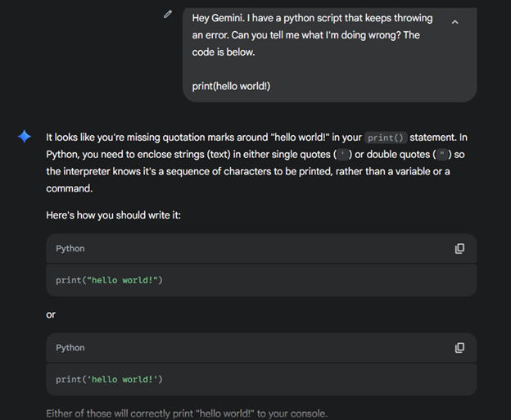This screenshot has width=511, height=420.
Task: Click the "code is below." line in the prompt
Action: click(x=224, y=52)
